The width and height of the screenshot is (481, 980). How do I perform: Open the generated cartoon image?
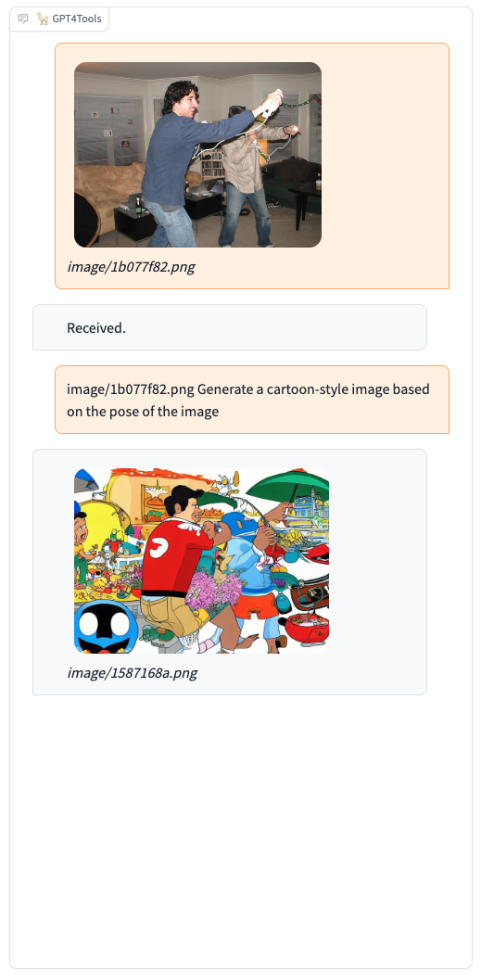(x=201, y=561)
